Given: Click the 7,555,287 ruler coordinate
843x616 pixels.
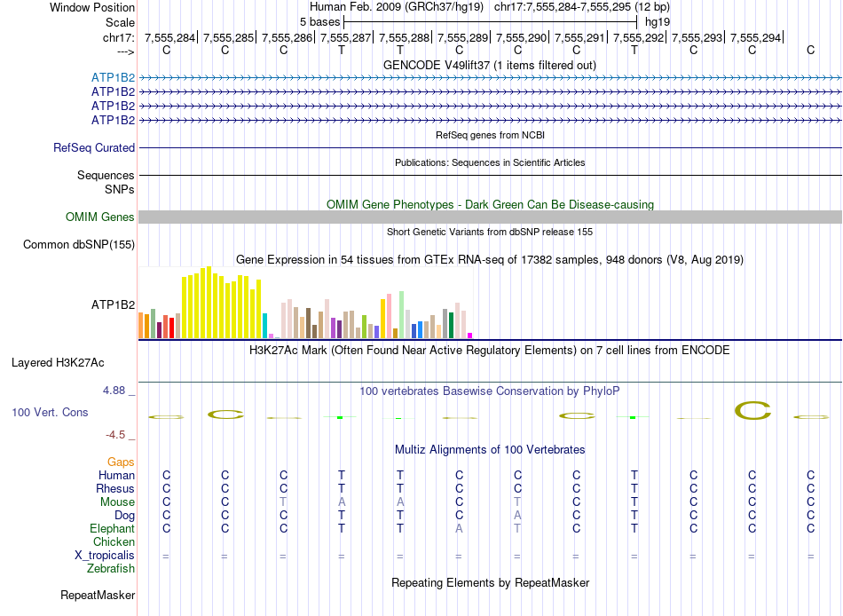Looking at the screenshot, I should [x=346, y=37].
